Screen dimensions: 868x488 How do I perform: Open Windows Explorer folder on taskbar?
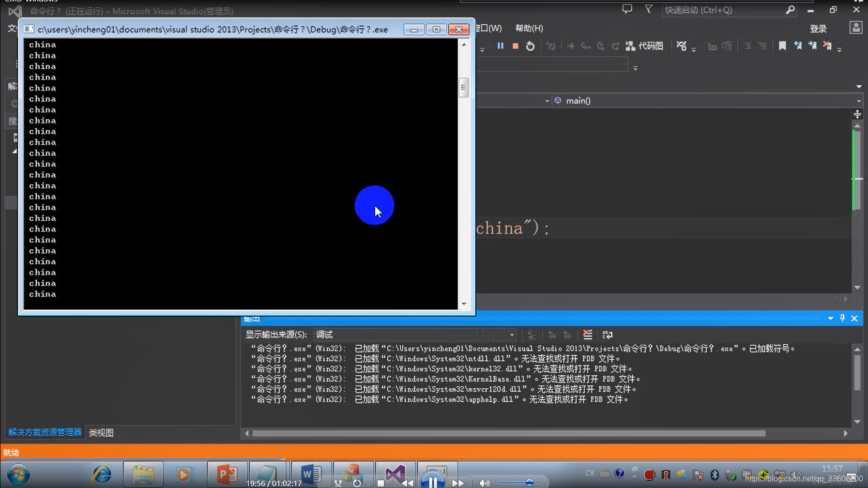pos(143,475)
